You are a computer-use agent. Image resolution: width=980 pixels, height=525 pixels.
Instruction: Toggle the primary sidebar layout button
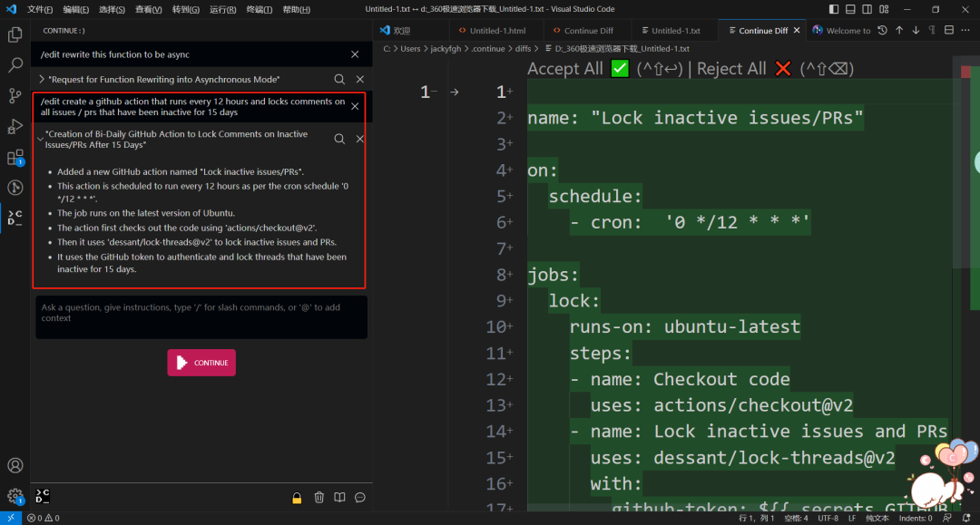coord(836,9)
